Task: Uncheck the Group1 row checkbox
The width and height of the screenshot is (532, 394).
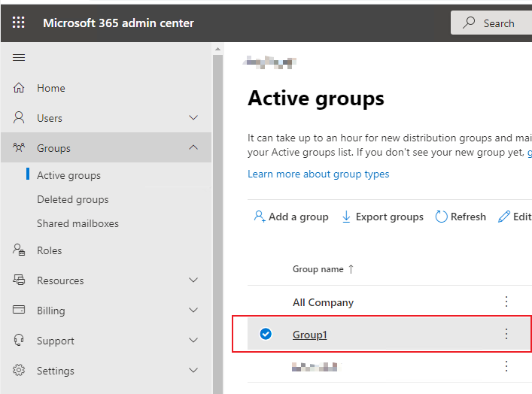Action: [266, 334]
